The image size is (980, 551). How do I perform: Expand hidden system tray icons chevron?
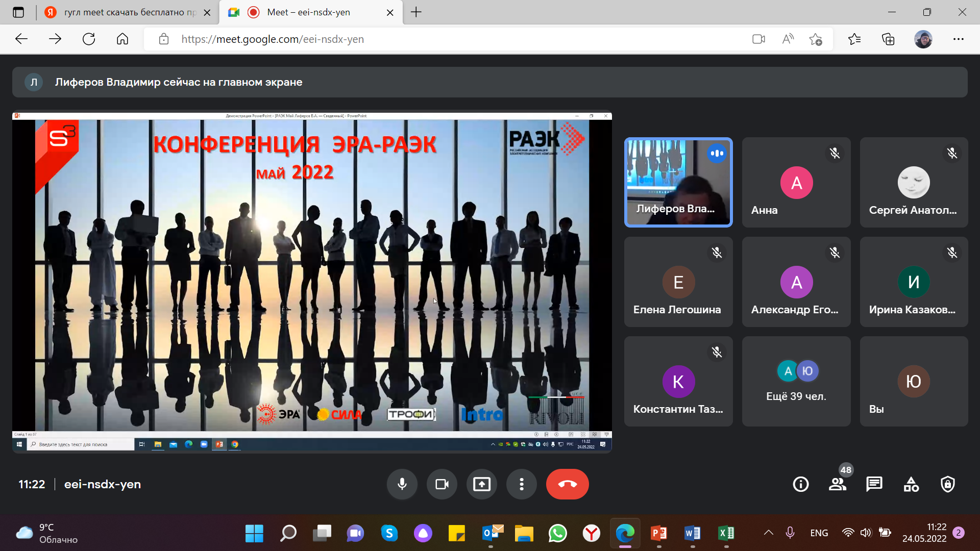768,533
